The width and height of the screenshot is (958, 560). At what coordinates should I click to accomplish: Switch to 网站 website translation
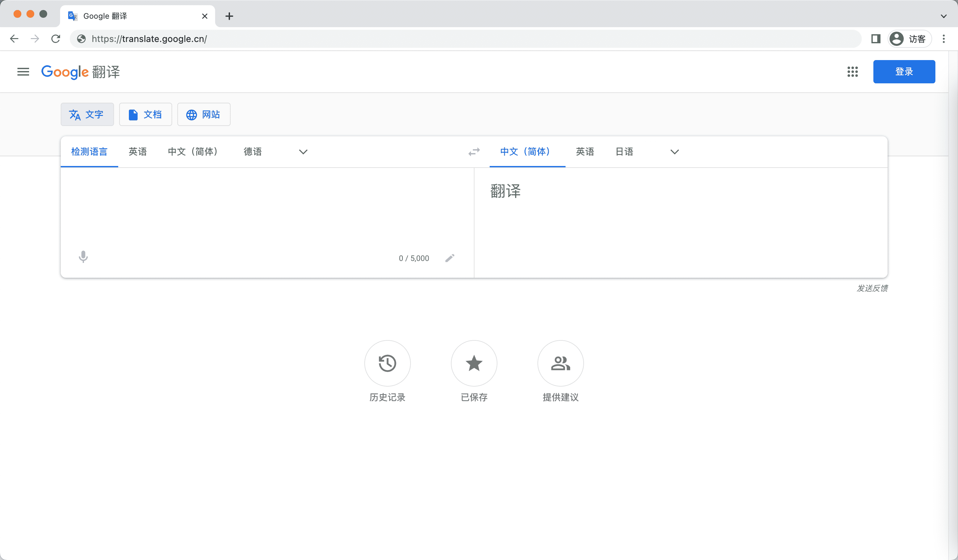coord(203,114)
